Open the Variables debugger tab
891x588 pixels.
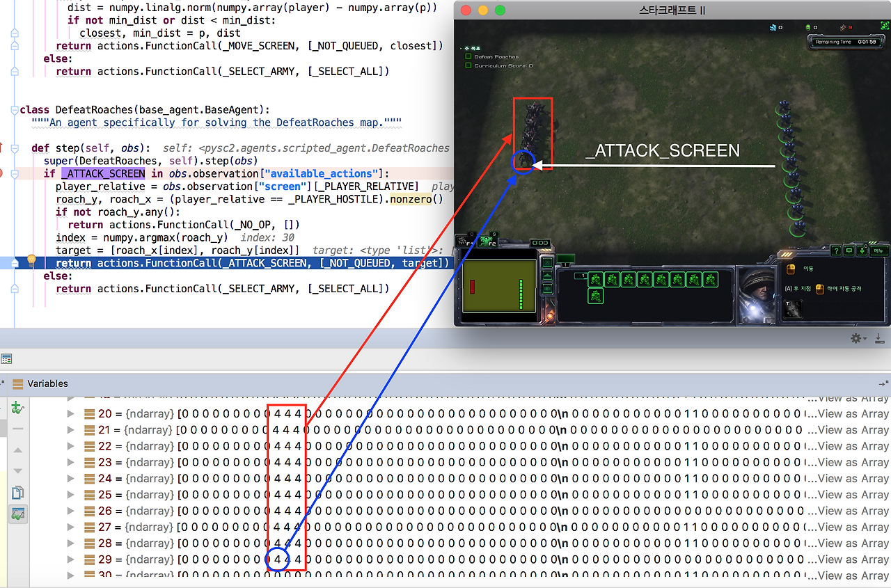(40, 383)
